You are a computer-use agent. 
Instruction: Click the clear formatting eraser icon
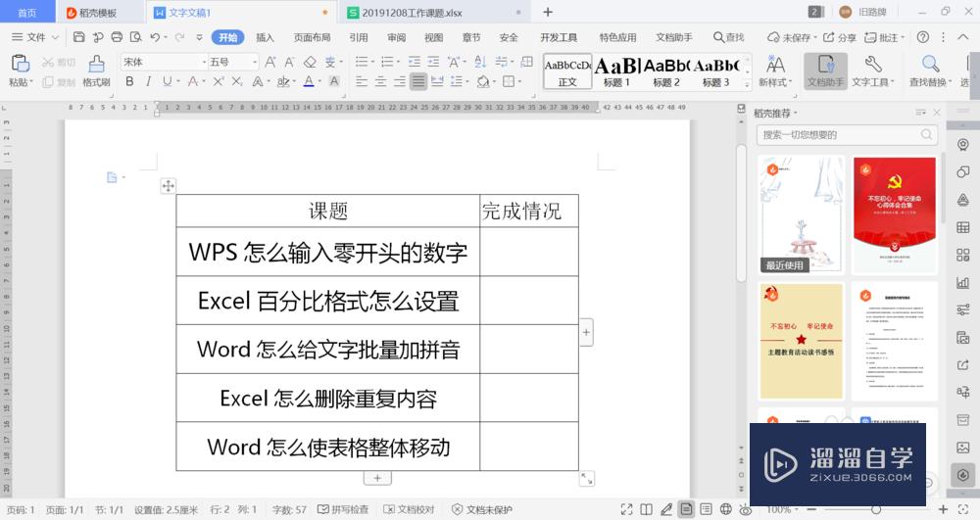[x=310, y=62]
